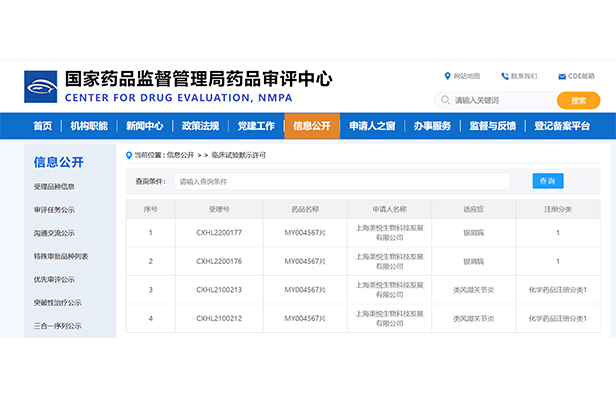Open 优先审评公示 in the sidebar
This screenshot has height=396, width=616.
[54, 279]
